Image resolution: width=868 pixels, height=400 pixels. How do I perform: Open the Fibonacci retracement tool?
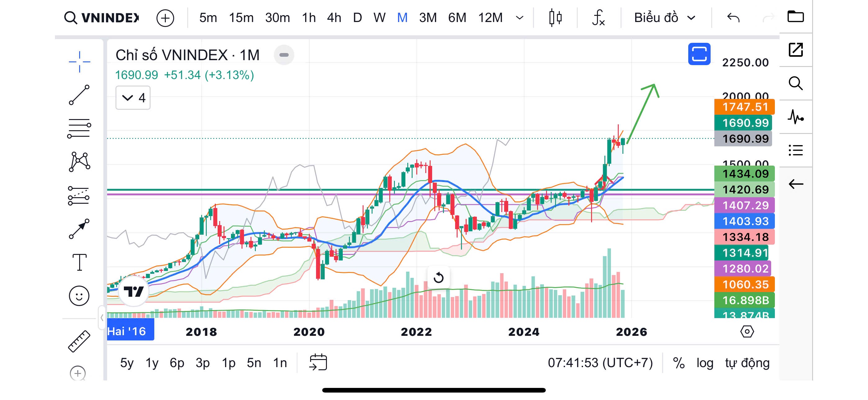[79, 128]
